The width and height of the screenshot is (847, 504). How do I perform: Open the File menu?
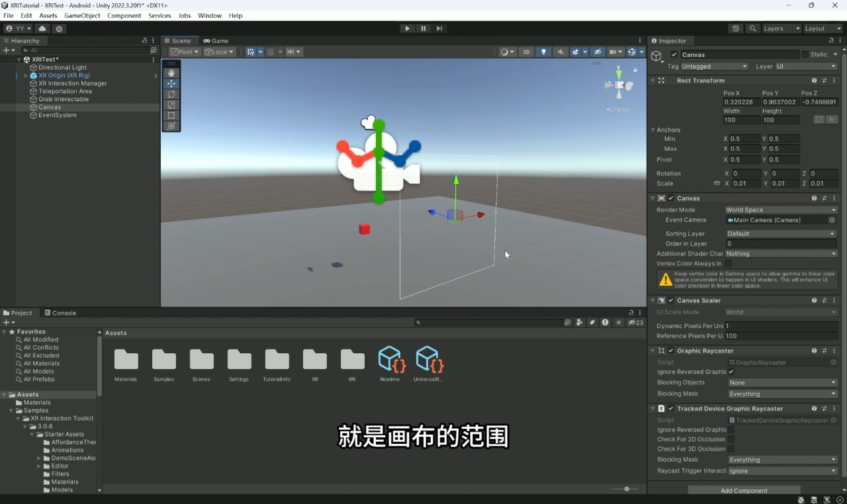[x=9, y=15]
